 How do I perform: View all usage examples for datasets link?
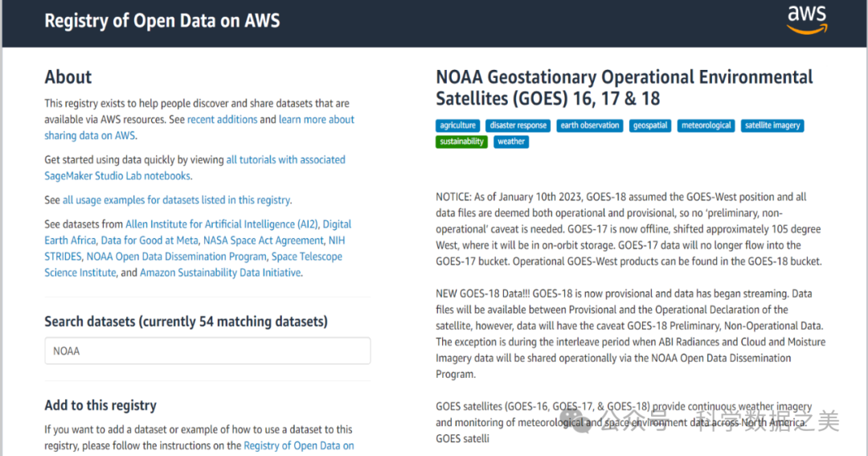(177, 200)
